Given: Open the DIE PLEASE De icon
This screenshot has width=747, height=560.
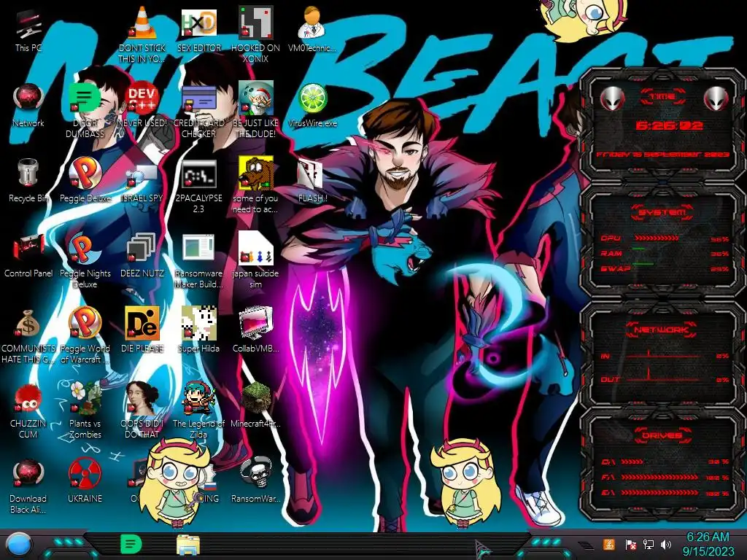Looking at the screenshot, I should (x=142, y=324).
